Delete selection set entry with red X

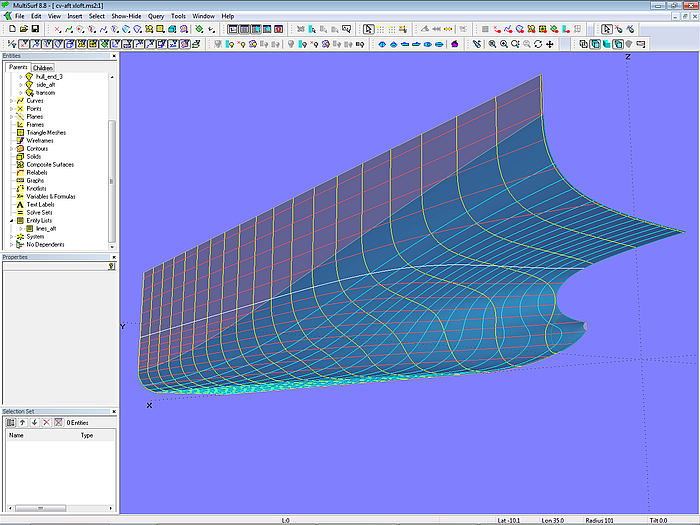pyautogui.click(x=45, y=423)
